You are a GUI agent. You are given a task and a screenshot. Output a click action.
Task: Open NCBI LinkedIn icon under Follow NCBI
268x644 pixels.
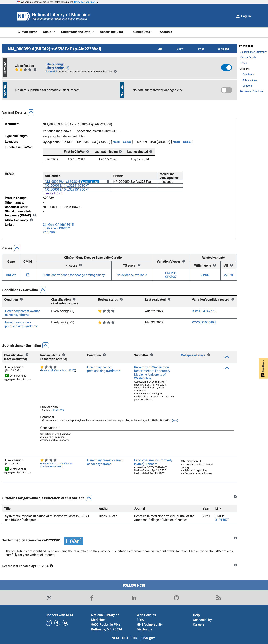tap(134, 598)
